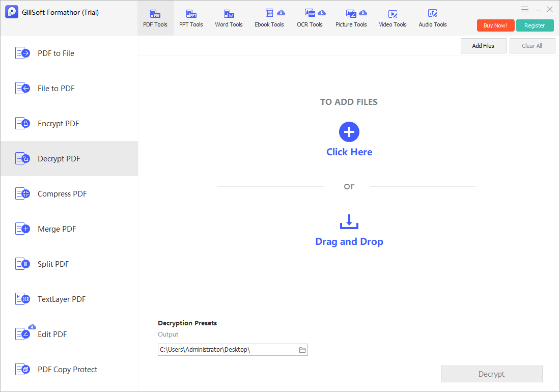Screen dimensions: 560x392
Task: Click the Compress PDF icon
Action: (x=22, y=194)
